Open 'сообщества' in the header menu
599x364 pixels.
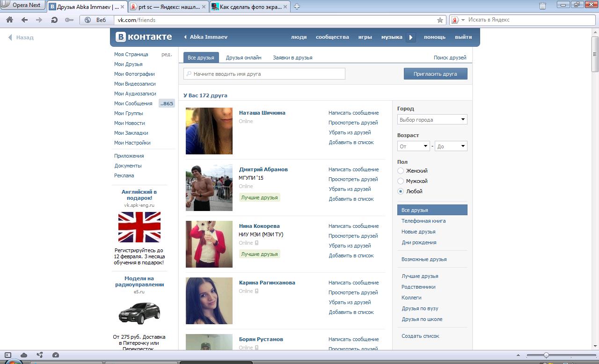(x=332, y=37)
